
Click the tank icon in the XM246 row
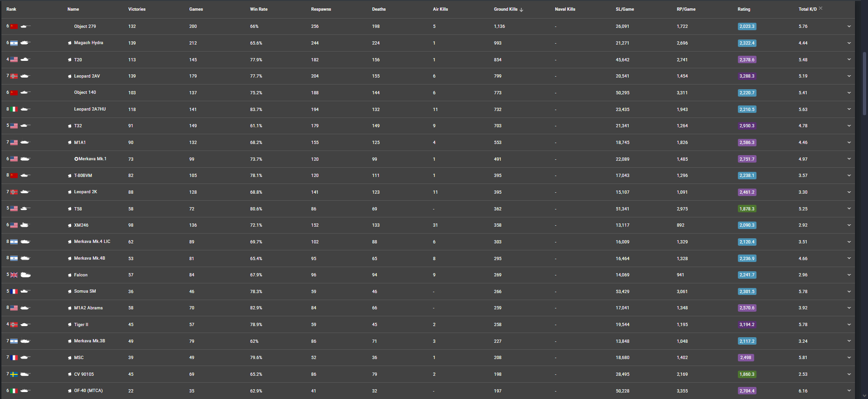[x=25, y=225]
